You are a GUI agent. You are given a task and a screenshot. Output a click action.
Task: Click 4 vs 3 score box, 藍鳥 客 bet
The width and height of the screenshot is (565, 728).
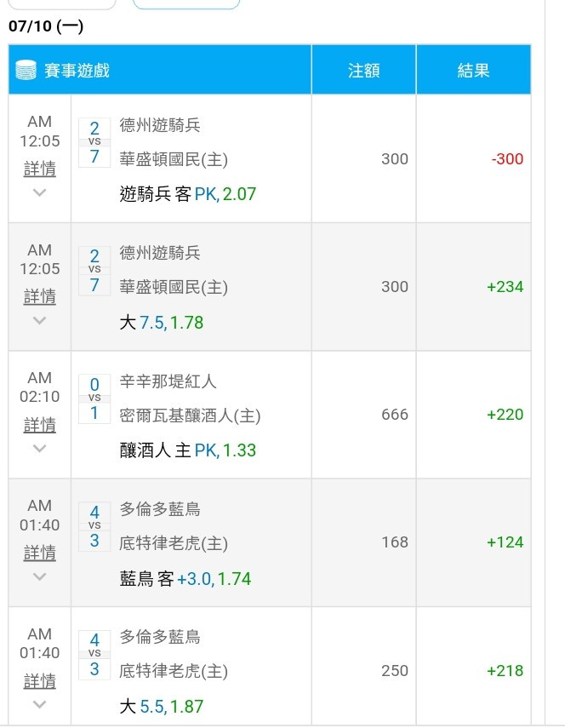pos(94,526)
